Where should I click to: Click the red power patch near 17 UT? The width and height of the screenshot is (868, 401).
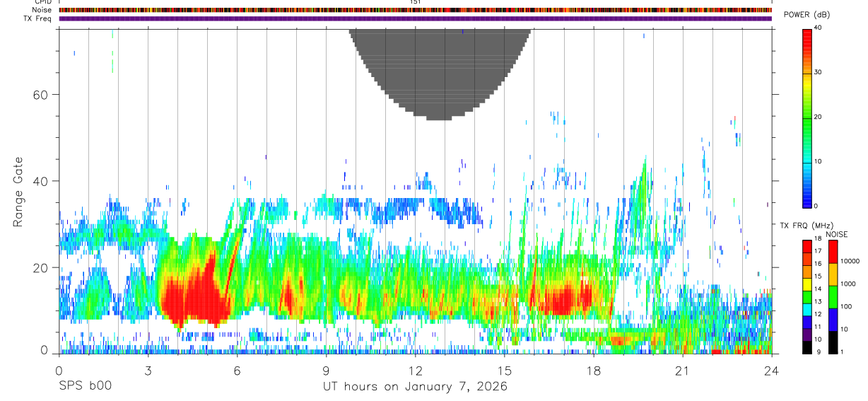562,298
